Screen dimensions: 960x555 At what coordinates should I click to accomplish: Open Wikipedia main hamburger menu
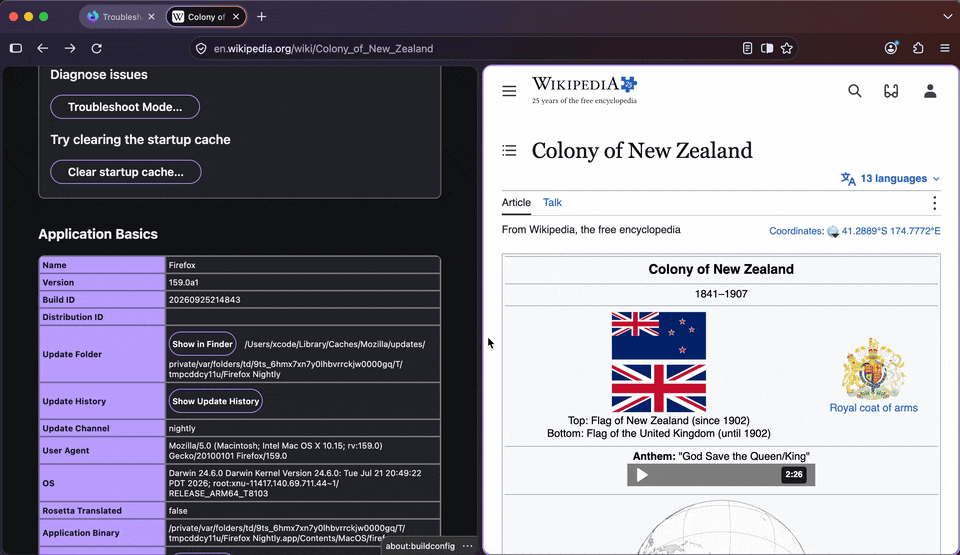point(509,91)
